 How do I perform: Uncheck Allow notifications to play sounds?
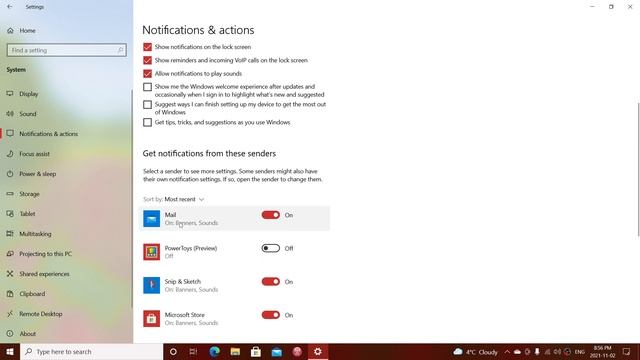[147, 74]
